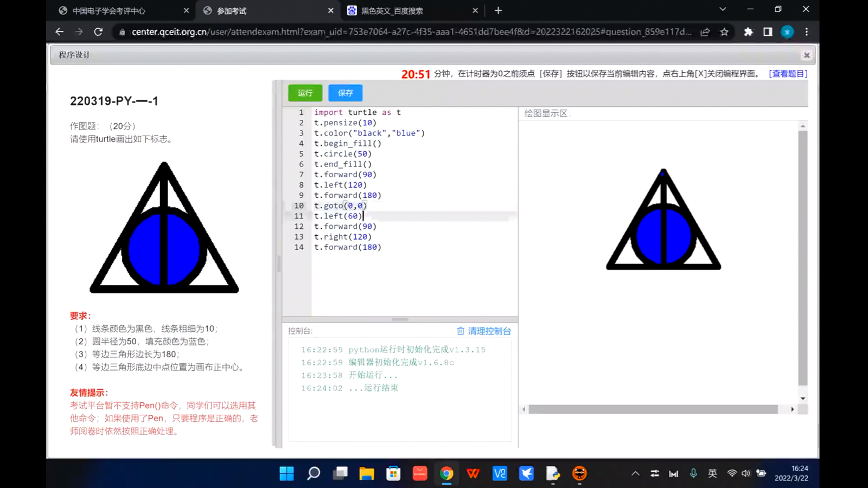The height and width of the screenshot is (488, 868).
Task: Expand the tab search dropdown
Action: coord(723,9)
